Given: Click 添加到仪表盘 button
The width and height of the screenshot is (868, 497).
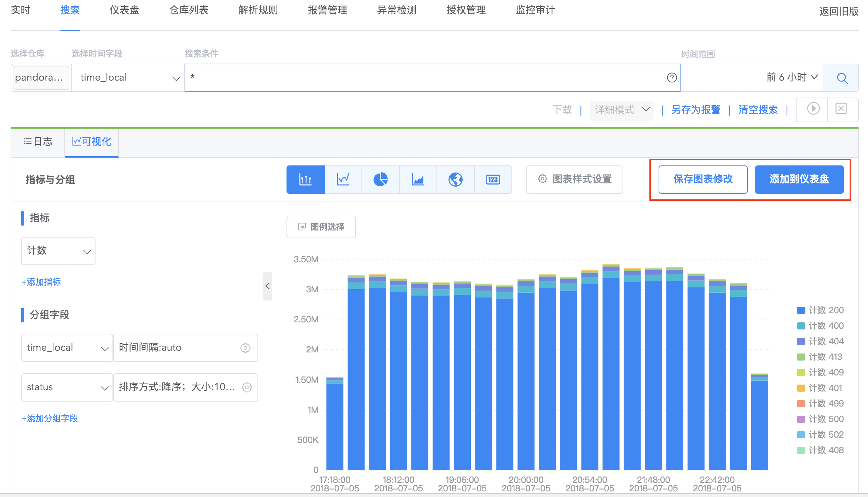Looking at the screenshot, I should point(799,180).
